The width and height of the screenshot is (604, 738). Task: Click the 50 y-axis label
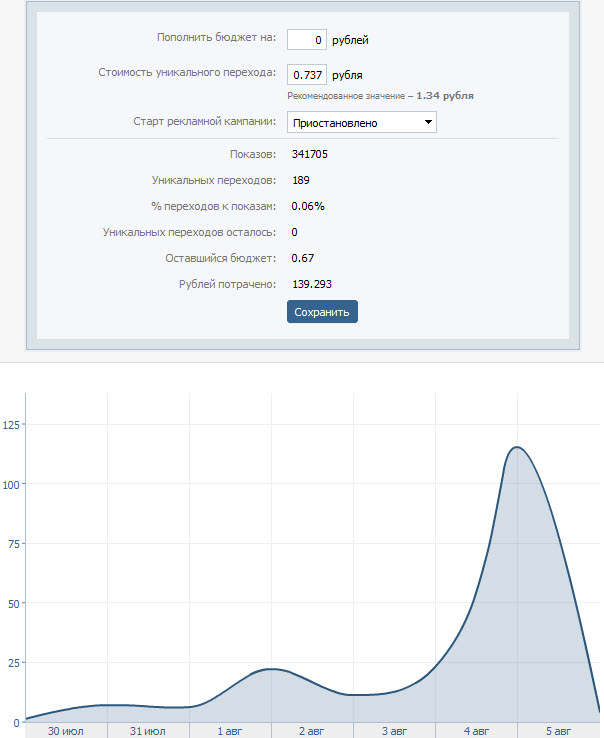(14, 604)
